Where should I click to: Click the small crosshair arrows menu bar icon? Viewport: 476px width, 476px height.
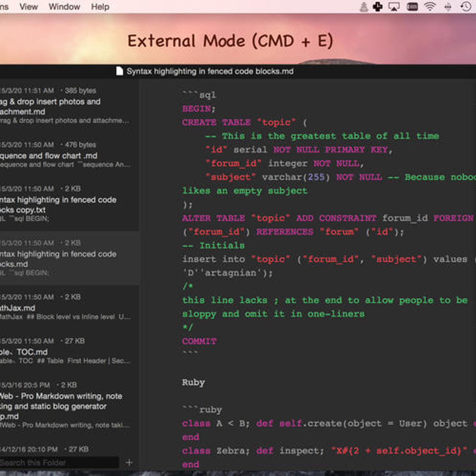coord(448,7)
